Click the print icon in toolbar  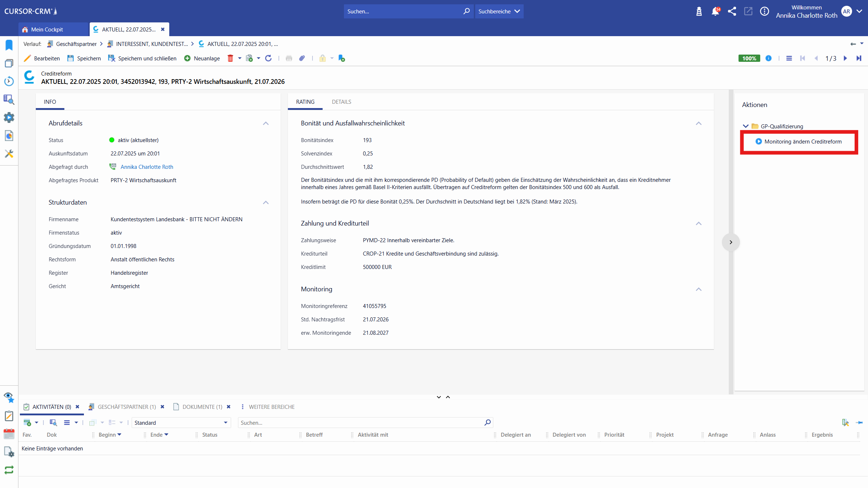coord(289,58)
